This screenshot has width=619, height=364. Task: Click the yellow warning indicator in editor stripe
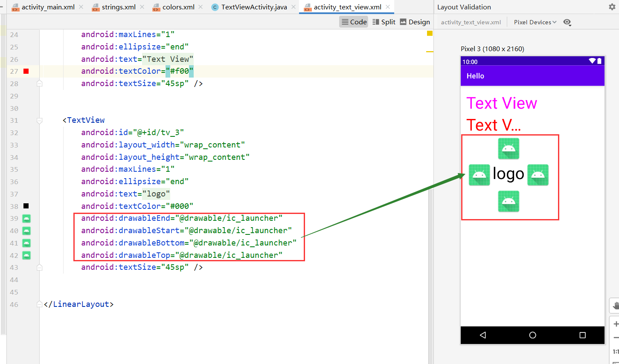430,33
